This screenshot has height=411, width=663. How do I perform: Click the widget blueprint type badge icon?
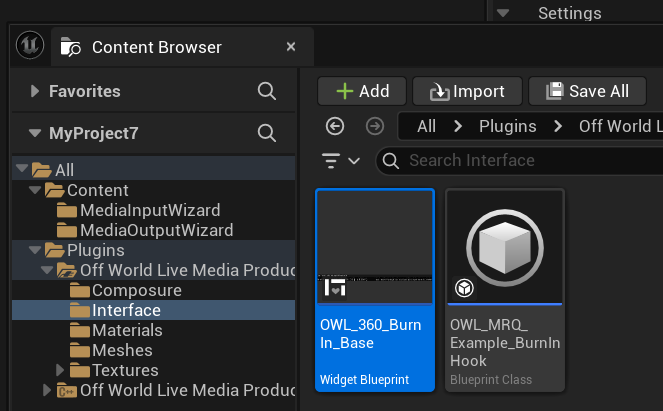tap(335, 288)
